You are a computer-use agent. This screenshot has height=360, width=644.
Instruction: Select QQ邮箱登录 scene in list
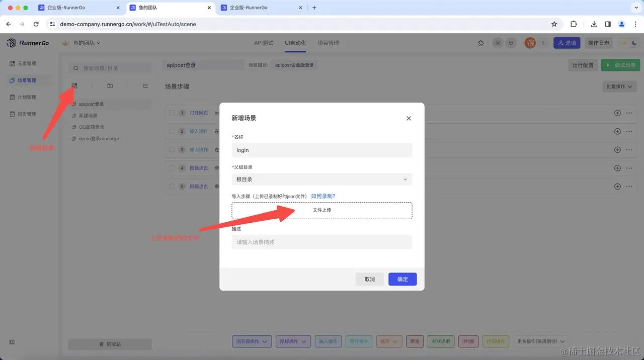(92, 127)
